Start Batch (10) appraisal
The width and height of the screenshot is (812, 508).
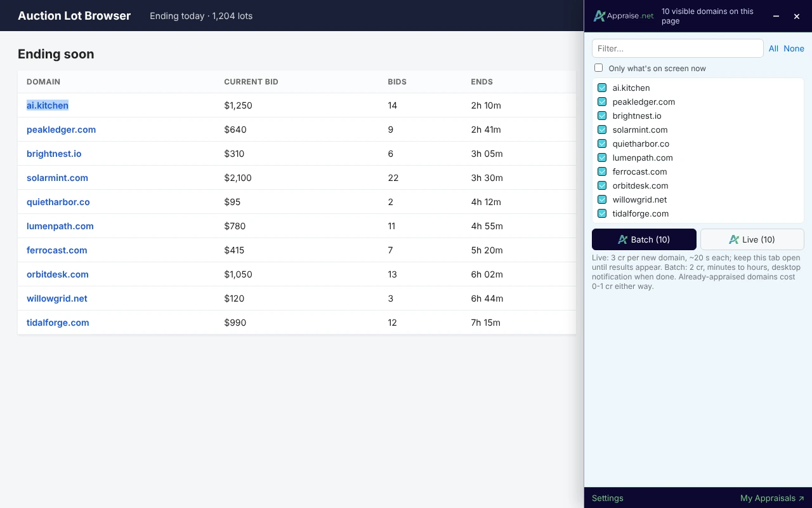tap(644, 239)
